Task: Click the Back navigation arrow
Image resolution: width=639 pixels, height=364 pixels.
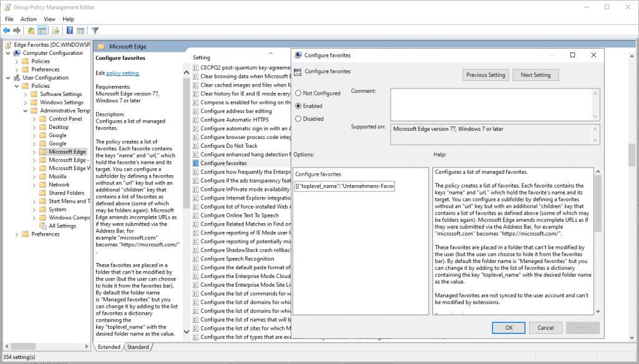Action: (7, 30)
